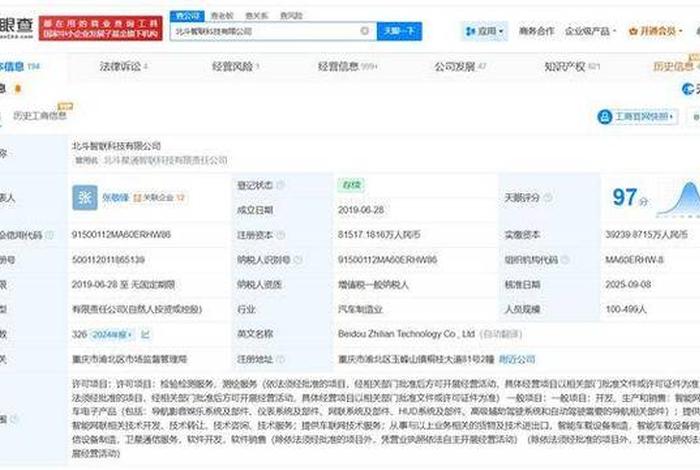The height and width of the screenshot is (470, 700).
Task: Click the help icon next to 纳税人识别号
Action: pyautogui.click(x=298, y=260)
